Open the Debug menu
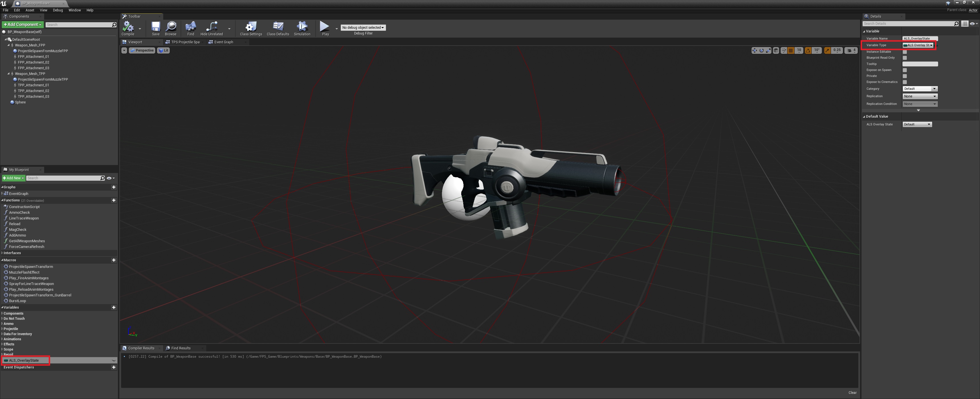 [58, 10]
